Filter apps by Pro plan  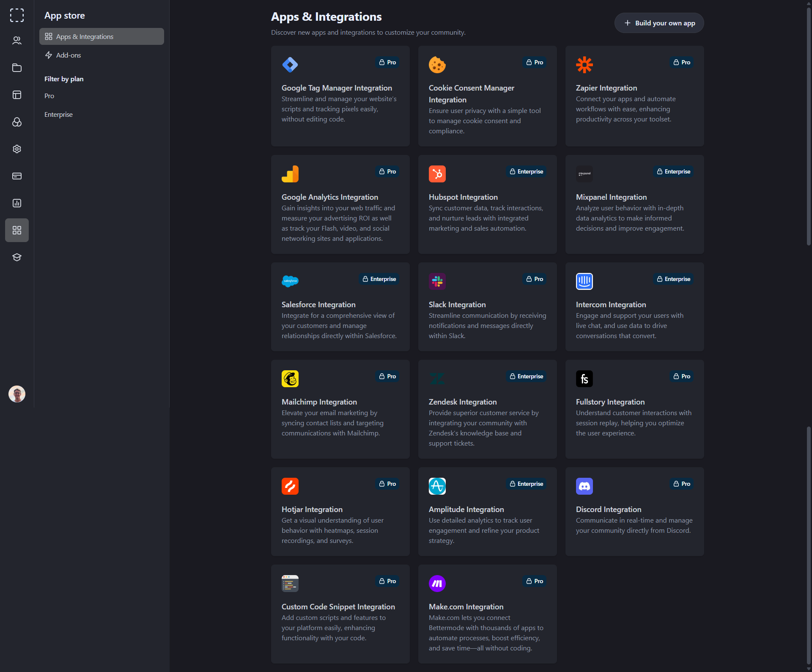coord(49,96)
